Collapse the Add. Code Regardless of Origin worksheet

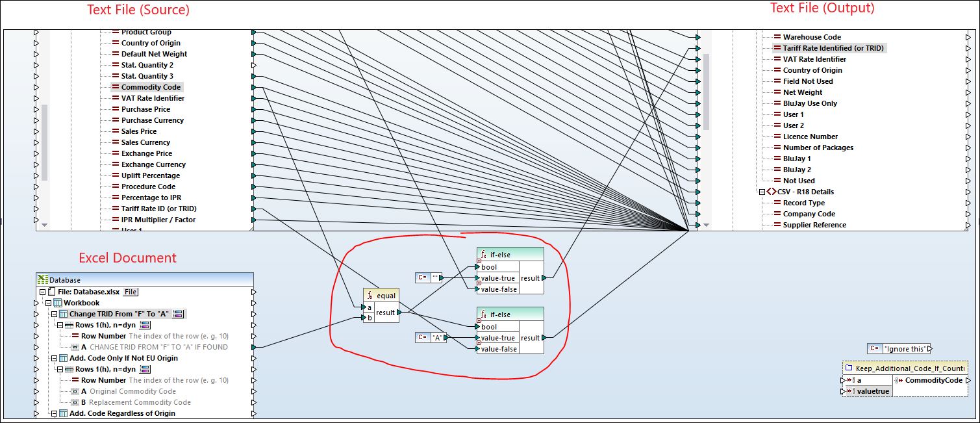[54, 413]
